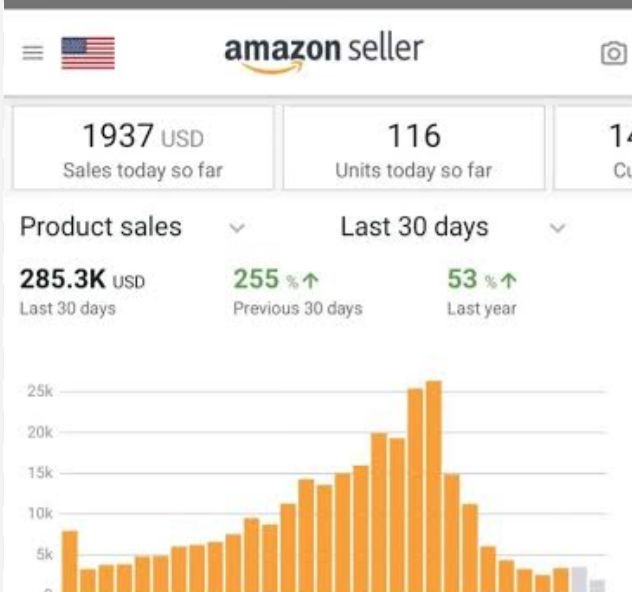Tap the first orange bar in chart

coord(69,560)
